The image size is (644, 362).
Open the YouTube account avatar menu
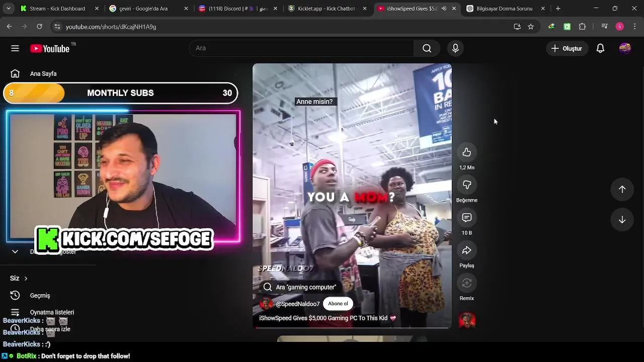pyautogui.click(x=625, y=48)
